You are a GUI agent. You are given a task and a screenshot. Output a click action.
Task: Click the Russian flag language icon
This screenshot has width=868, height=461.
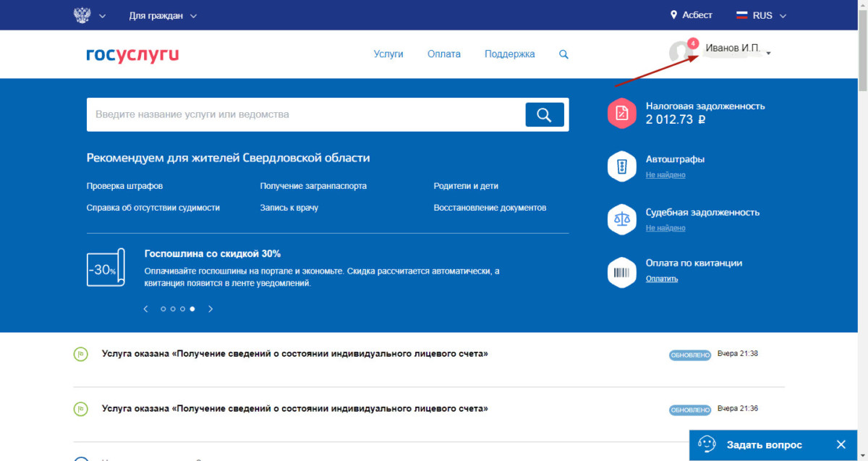click(741, 15)
